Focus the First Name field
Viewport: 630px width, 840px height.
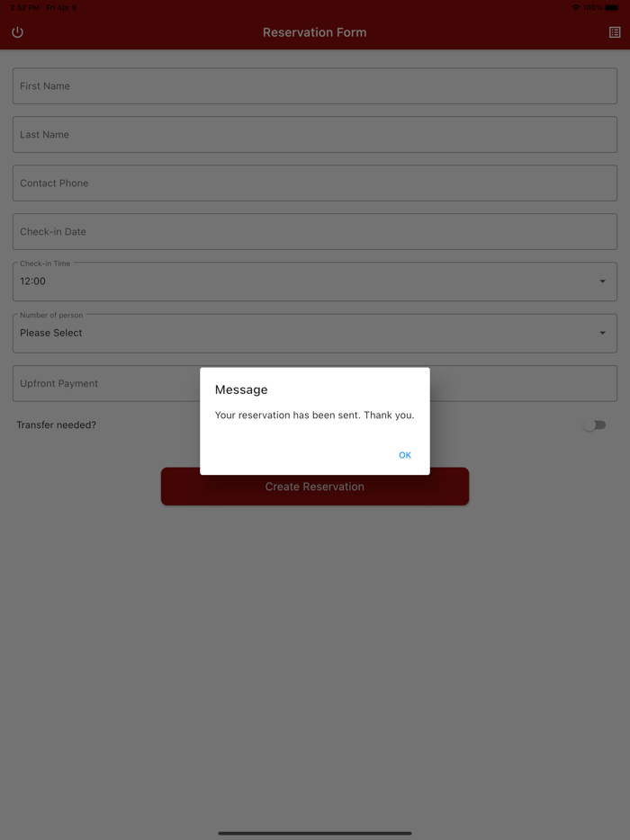[x=315, y=85]
